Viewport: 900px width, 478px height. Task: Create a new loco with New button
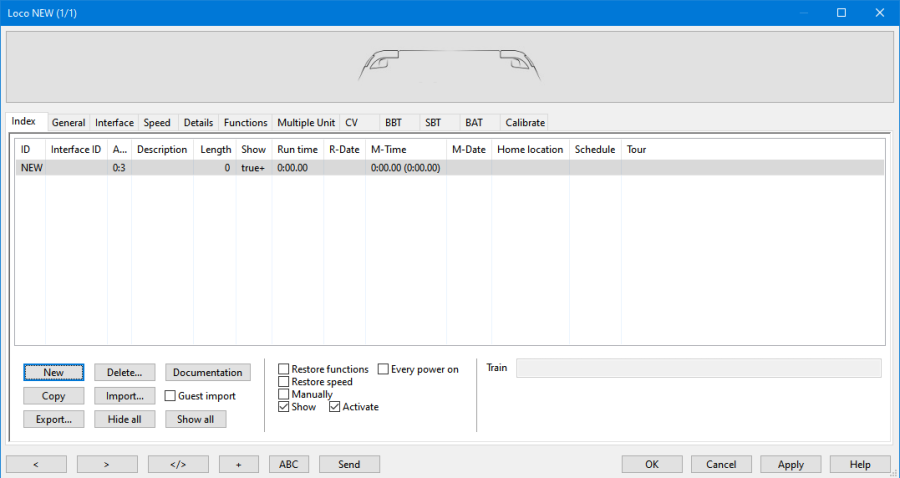pos(54,372)
